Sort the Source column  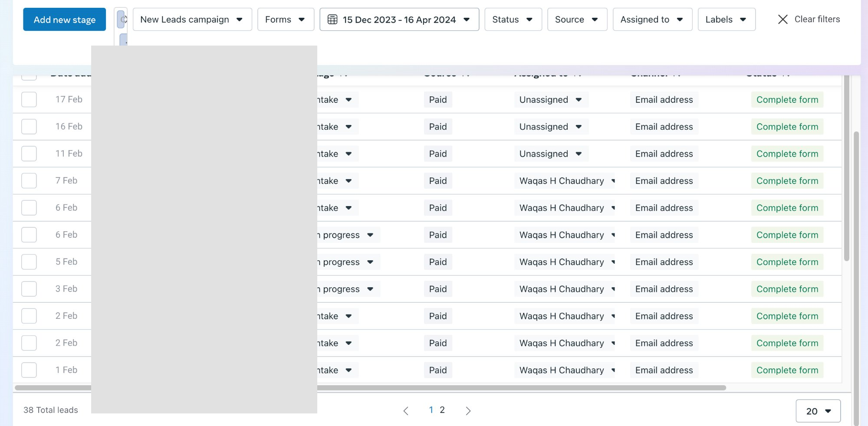click(x=465, y=74)
